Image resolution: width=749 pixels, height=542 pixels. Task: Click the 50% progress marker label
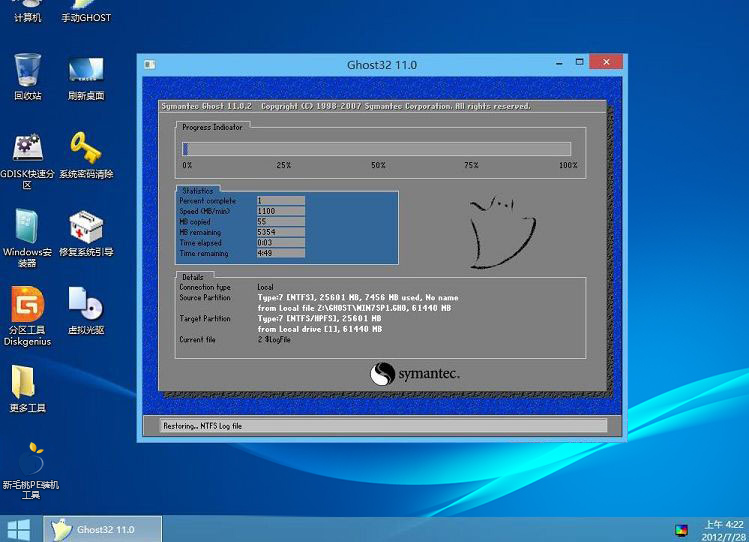click(378, 165)
